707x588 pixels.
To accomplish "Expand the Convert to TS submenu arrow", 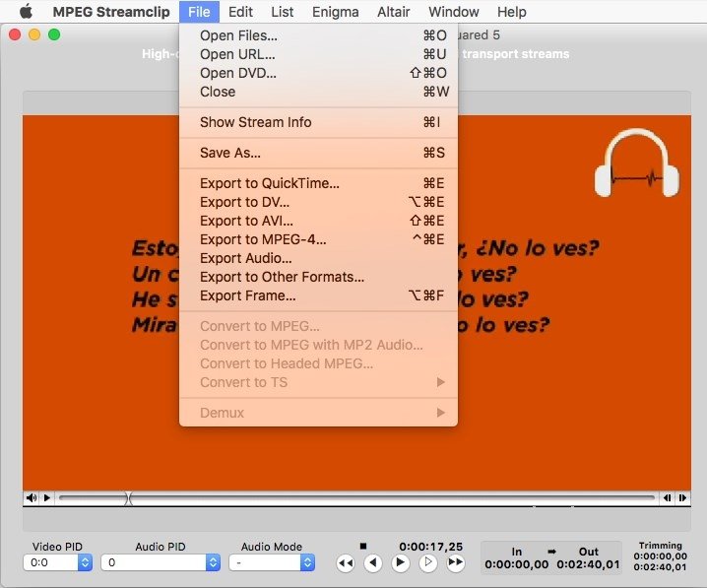I will click(441, 382).
